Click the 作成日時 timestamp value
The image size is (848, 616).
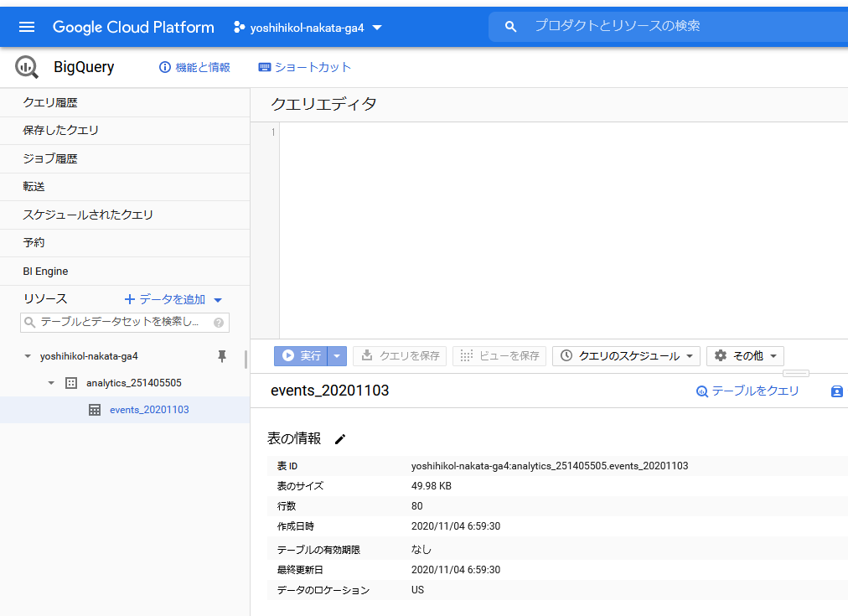pyautogui.click(x=455, y=526)
